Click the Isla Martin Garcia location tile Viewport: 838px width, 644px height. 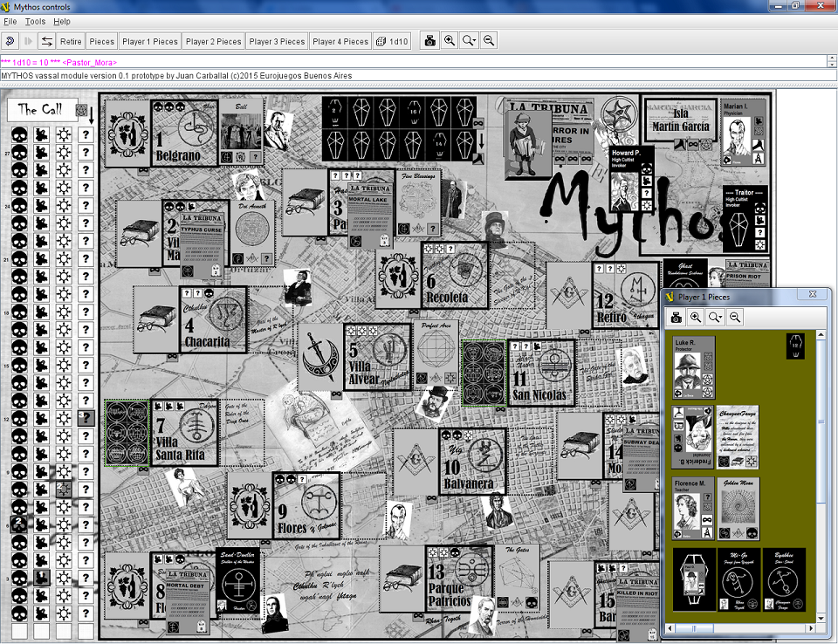(x=680, y=120)
